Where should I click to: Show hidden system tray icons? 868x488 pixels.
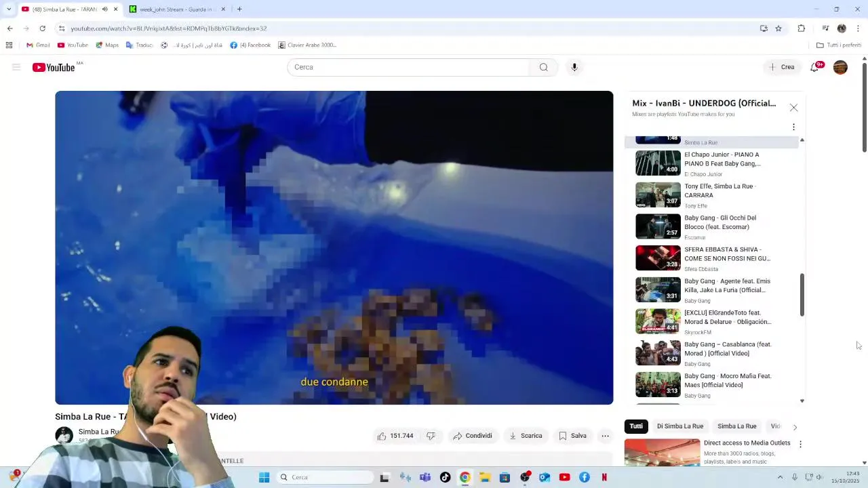point(780,477)
